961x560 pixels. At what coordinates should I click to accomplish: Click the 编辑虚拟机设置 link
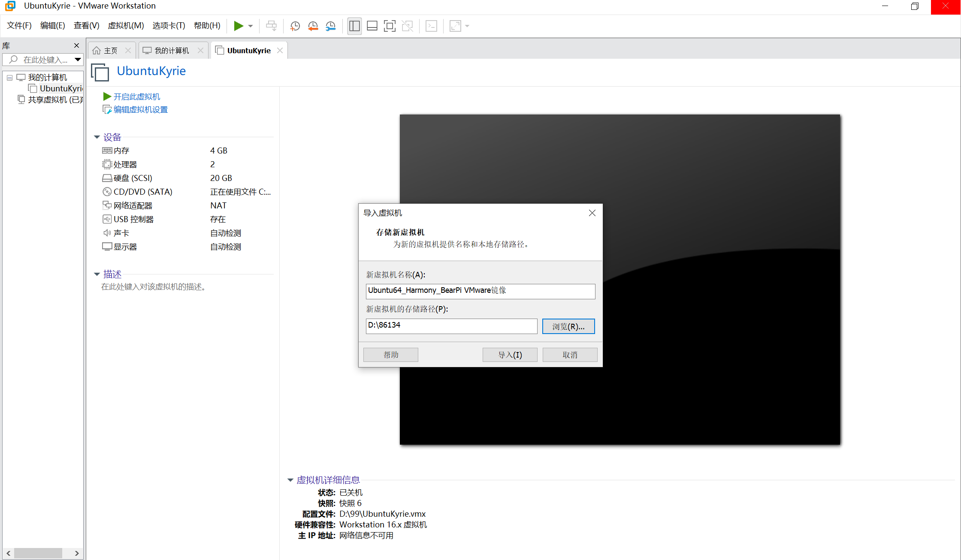coord(140,109)
